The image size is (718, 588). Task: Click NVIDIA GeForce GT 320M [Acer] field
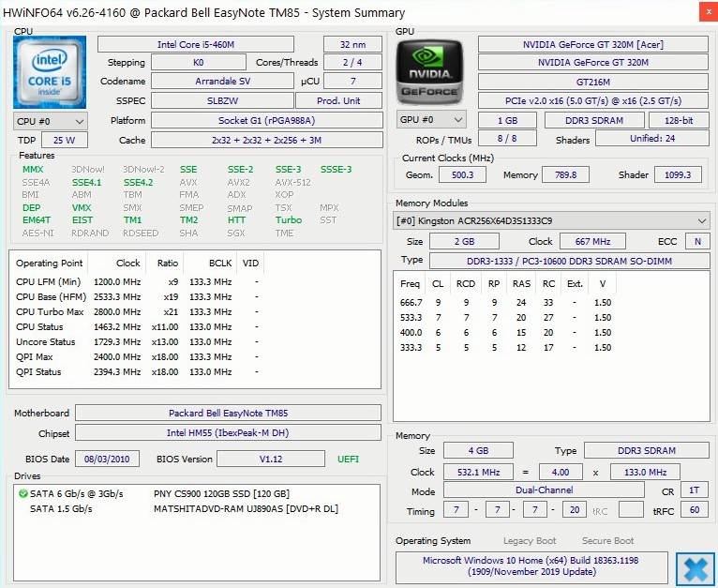click(593, 44)
